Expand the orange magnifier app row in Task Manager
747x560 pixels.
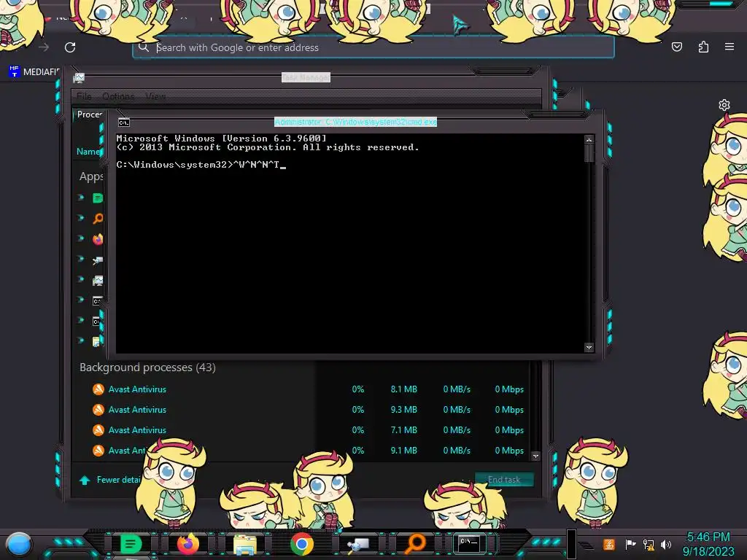point(81,217)
